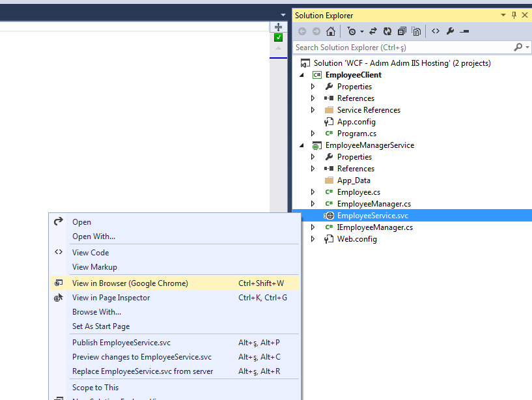Select IEmployeeManager.cs file

[x=375, y=227]
